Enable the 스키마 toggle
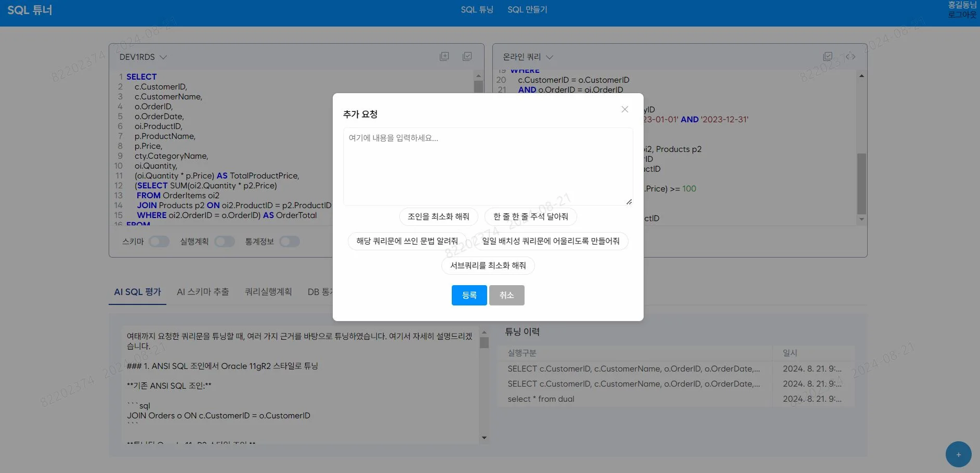The image size is (980, 473). (x=159, y=241)
